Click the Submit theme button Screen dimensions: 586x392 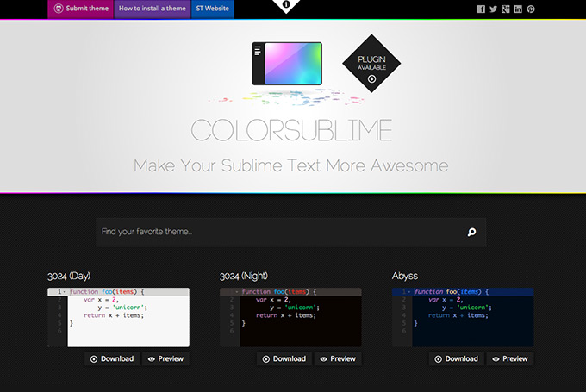coord(81,9)
